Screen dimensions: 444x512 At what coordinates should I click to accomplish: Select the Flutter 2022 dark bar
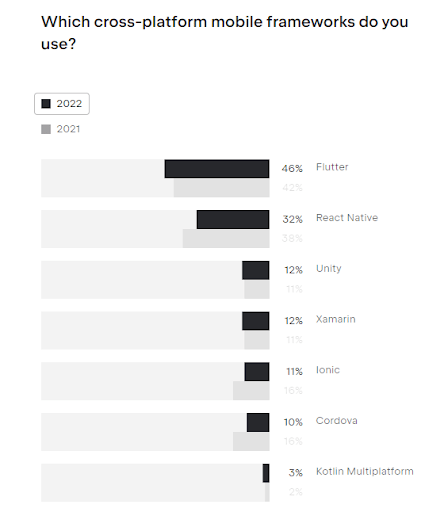tap(217, 169)
